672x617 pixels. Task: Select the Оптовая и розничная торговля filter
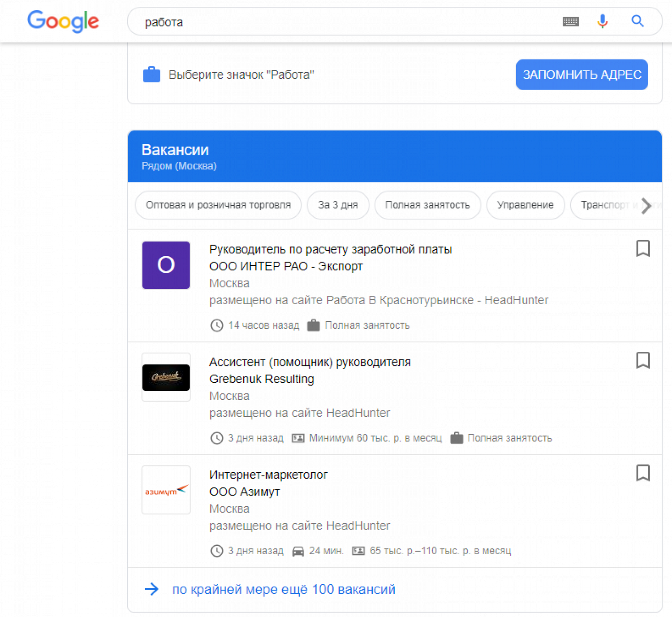pyautogui.click(x=218, y=205)
